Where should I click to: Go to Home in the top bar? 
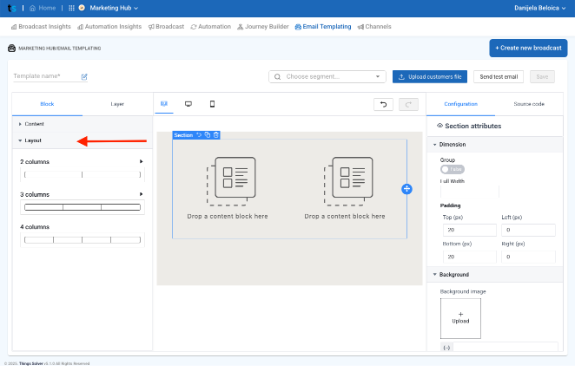(43, 8)
